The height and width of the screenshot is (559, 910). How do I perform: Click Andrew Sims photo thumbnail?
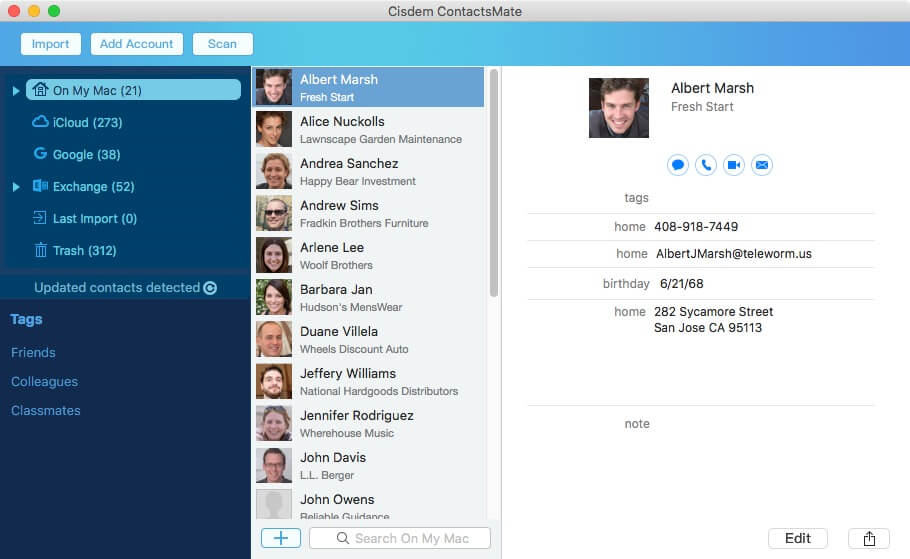tap(274, 213)
